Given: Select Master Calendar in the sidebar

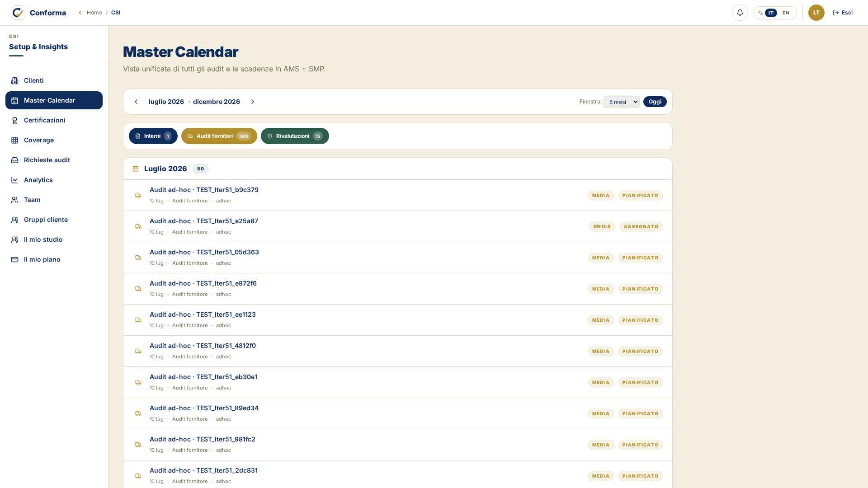Looking at the screenshot, I should click(54, 100).
